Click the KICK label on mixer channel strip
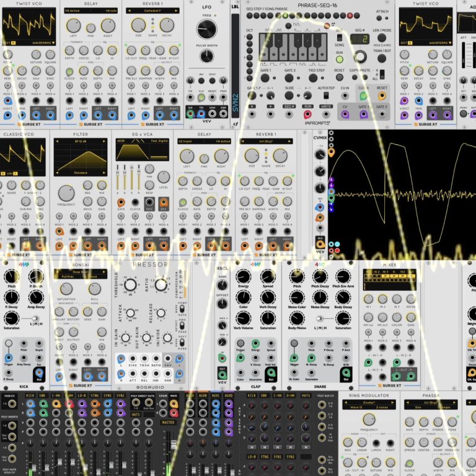 pyautogui.click(x=30, y=395)
